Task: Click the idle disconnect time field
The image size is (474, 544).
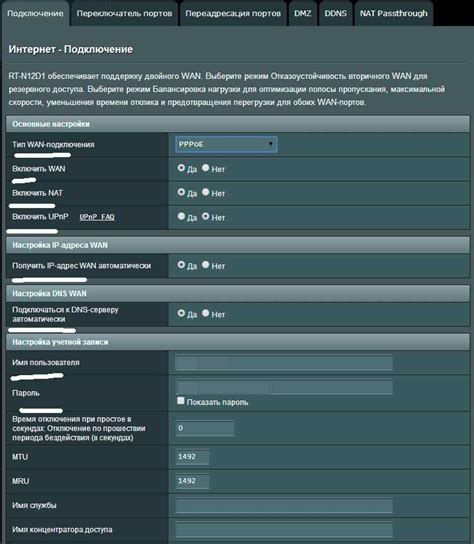Action: tap(205, 428)
